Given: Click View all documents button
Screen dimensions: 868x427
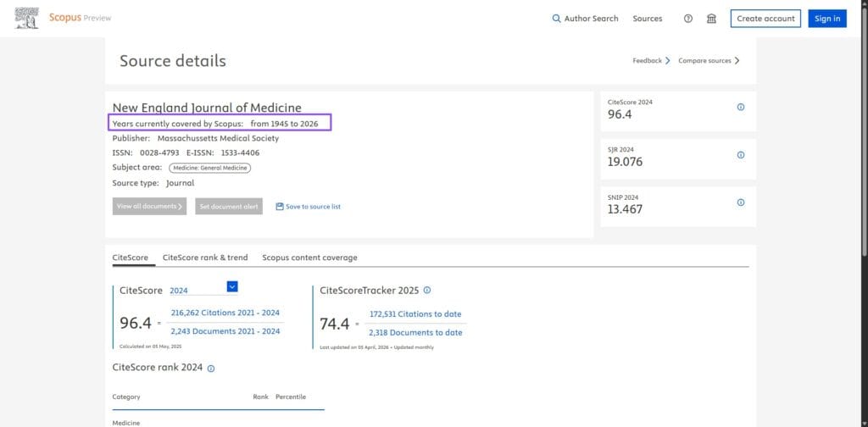Looking at the screenshot, I should pyautogui.click(x=149, y=207).
